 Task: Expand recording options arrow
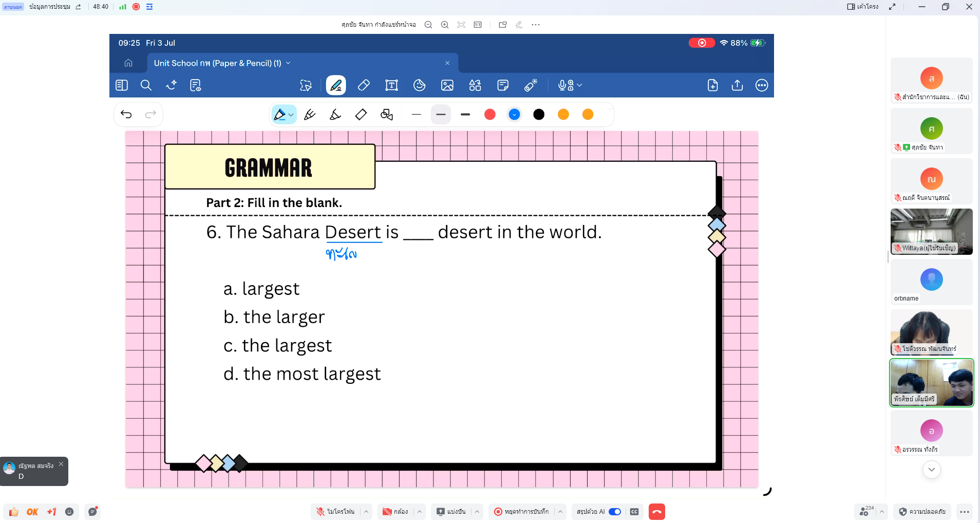[x=560, y=512]
